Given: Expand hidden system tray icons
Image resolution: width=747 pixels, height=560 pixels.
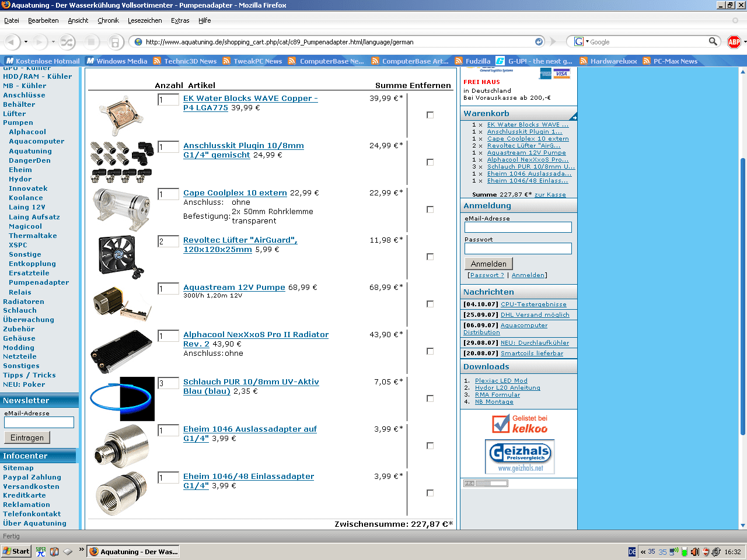Looking at the screenshot, I should 643,552.
